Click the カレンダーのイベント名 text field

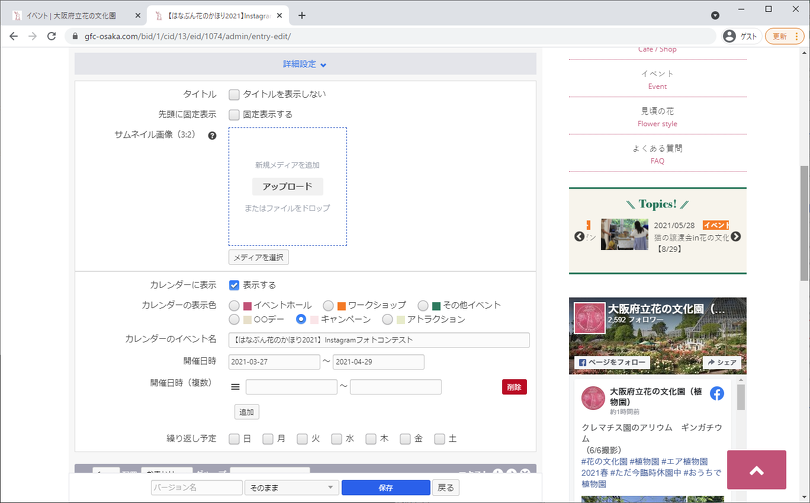click(379, 340)
